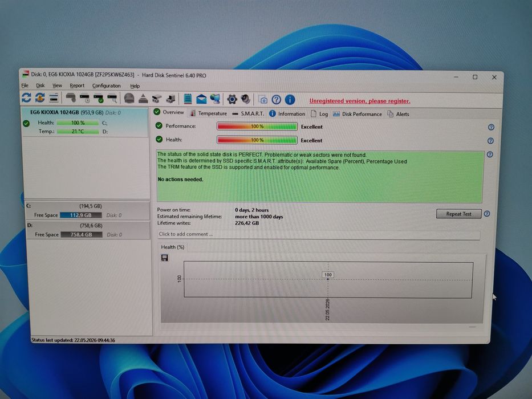This screenshot has height=399, width=532.
Task: Maximize the Hard Disk Sentinel window
Action: [475, 77]
